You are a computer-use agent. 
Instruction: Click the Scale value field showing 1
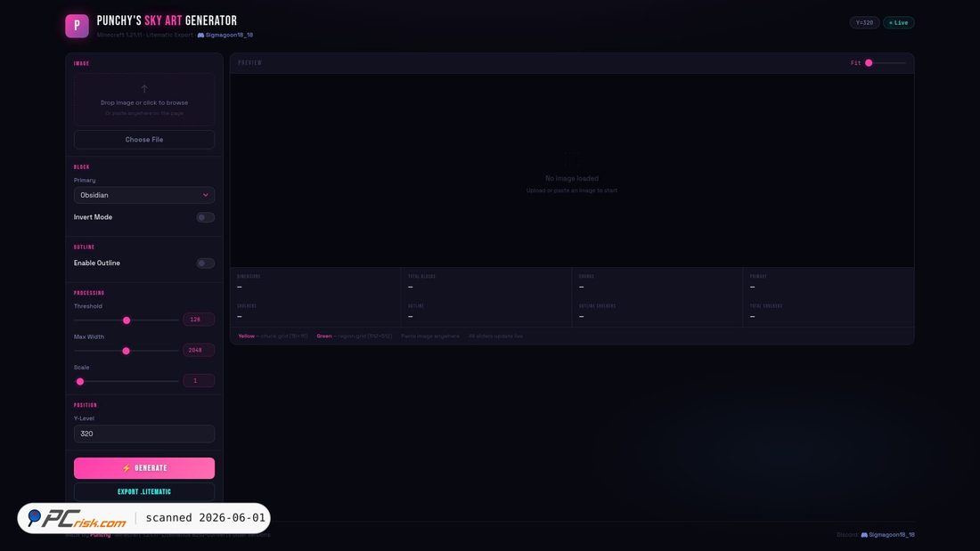(199, 380)
